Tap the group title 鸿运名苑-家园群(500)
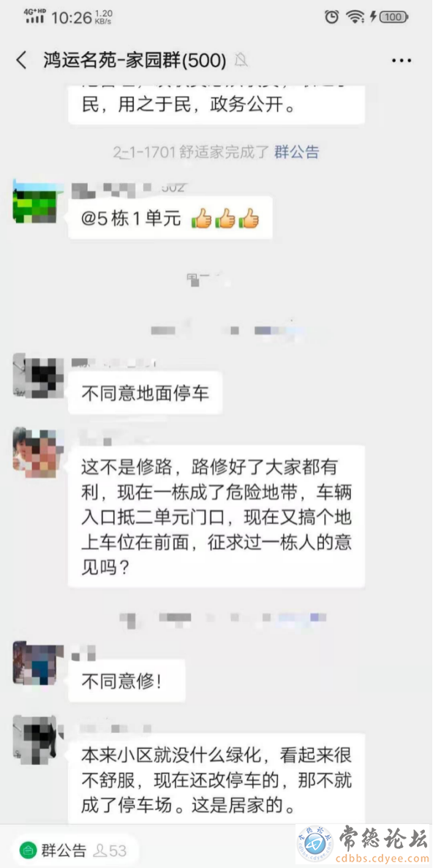 pyautogui.click(x=135, y=60)
